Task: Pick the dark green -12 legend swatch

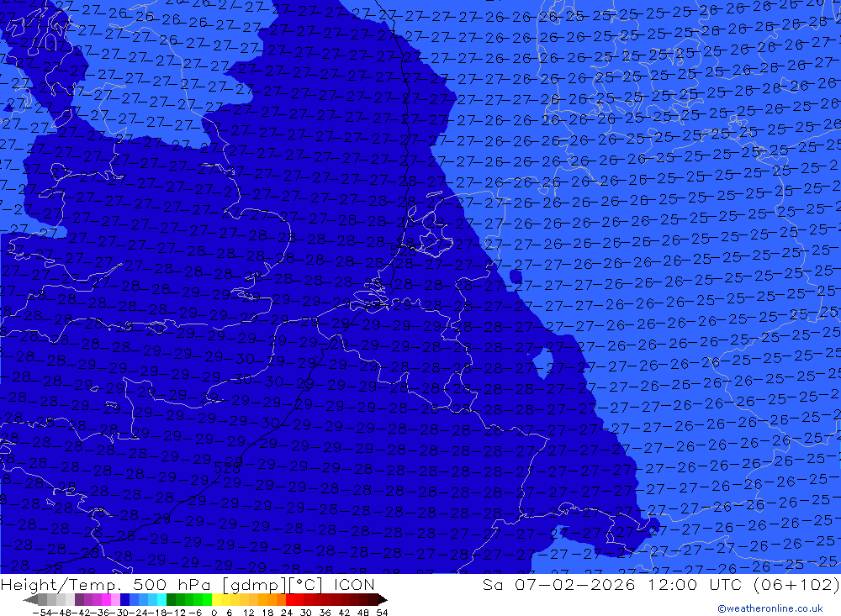Action: [171, 600]
